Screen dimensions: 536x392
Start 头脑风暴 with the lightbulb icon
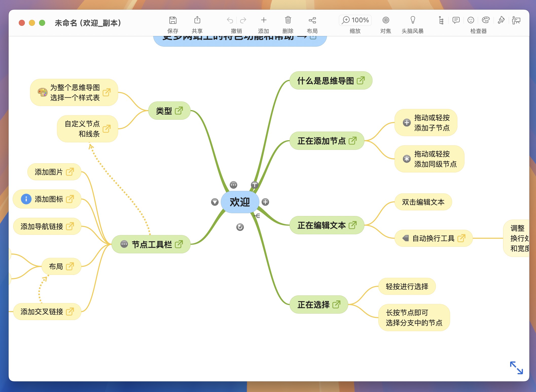pos(413,20)
